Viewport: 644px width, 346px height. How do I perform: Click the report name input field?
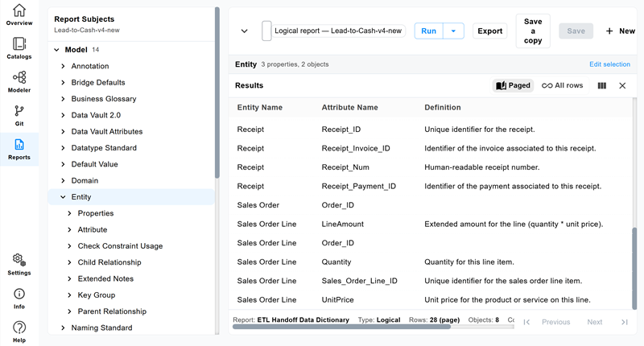[338, 31]
